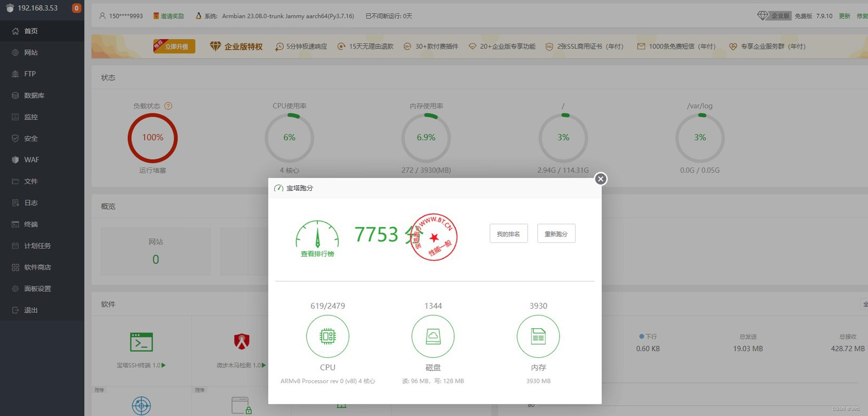Click the 总发送 19.03 MB value
868x416 pixels.
[748, 349]
